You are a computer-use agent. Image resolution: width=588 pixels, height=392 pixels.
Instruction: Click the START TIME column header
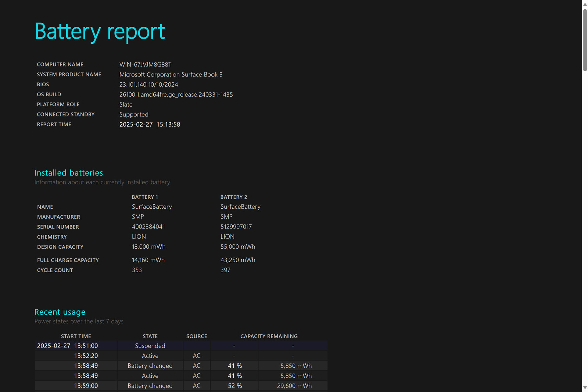pyautogui.click(x=76, y=336)
